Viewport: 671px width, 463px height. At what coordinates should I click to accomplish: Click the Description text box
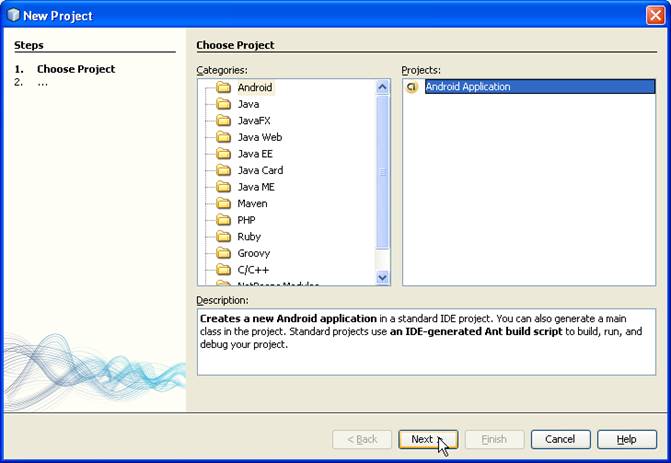[x=426, y=342]
